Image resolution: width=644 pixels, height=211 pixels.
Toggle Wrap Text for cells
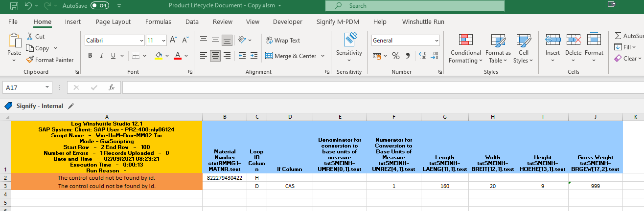coord(283,41)
